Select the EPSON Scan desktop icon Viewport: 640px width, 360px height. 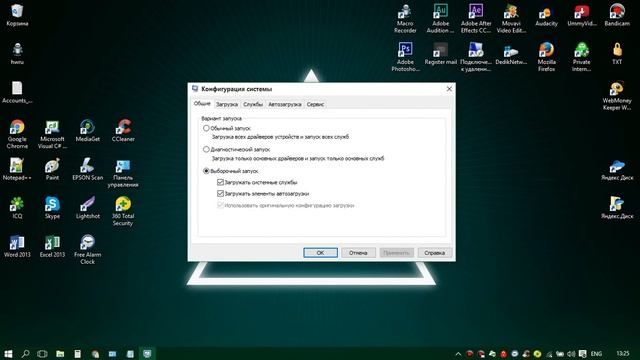point(87,169)
